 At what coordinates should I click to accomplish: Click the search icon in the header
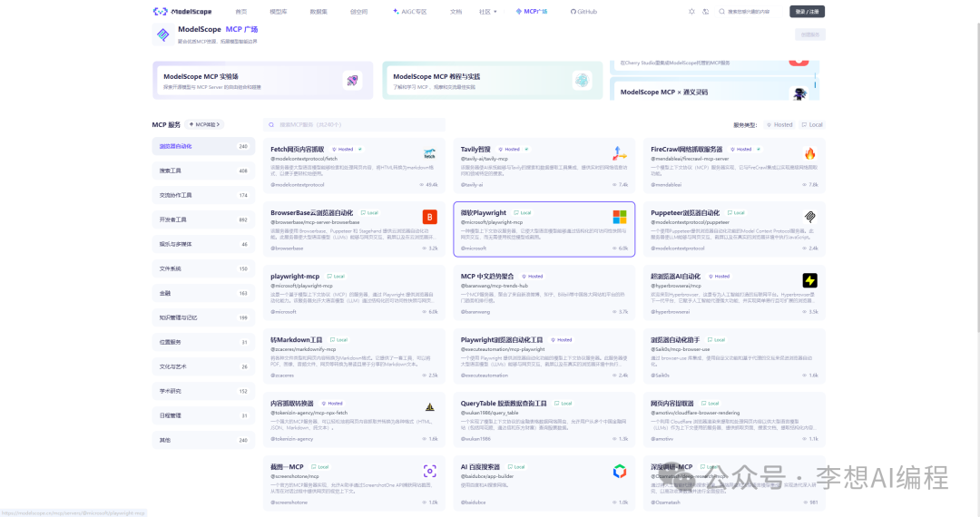[x=722, y=11]
